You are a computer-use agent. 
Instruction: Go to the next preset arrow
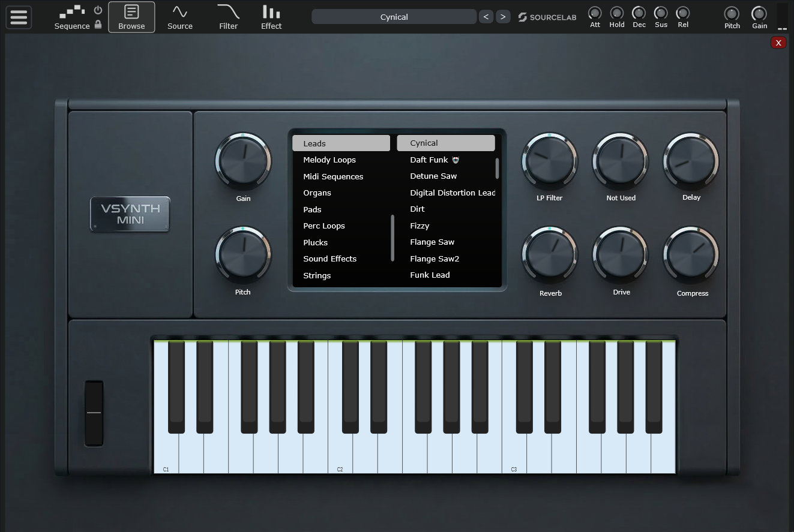503,17
